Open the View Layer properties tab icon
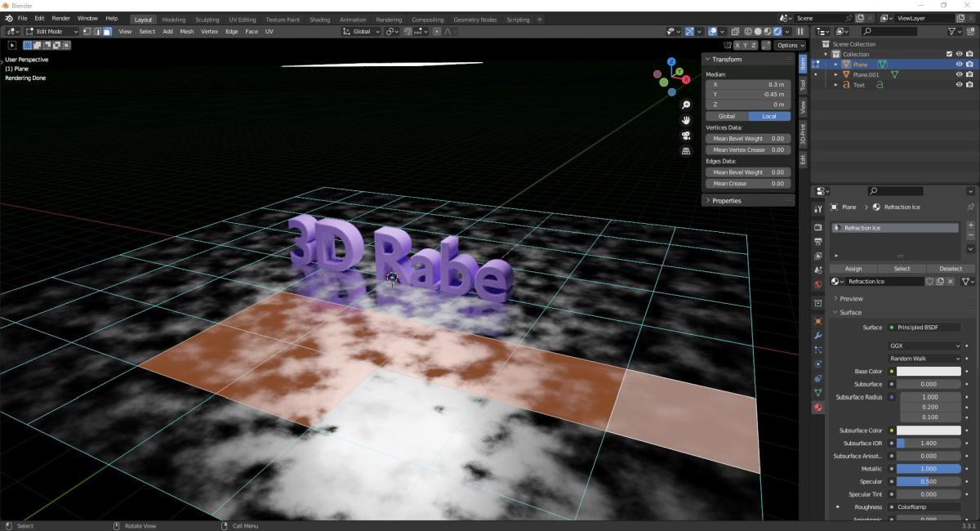The height and width of the screenshot is (531, 980). point(817,256)
